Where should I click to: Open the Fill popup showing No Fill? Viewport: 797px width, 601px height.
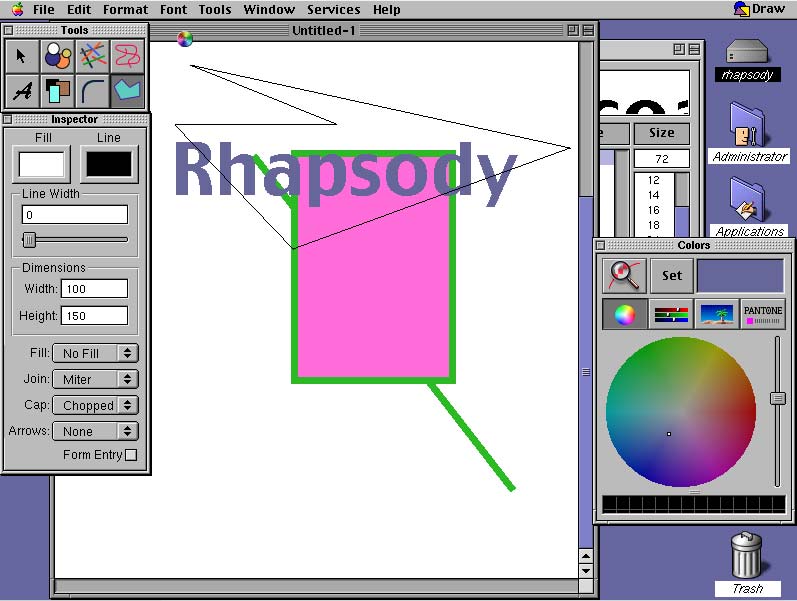coord(95,353)
